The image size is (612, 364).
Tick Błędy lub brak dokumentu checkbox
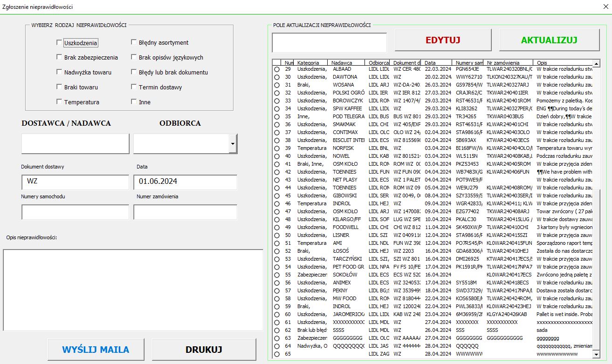(x=134, y=72)
